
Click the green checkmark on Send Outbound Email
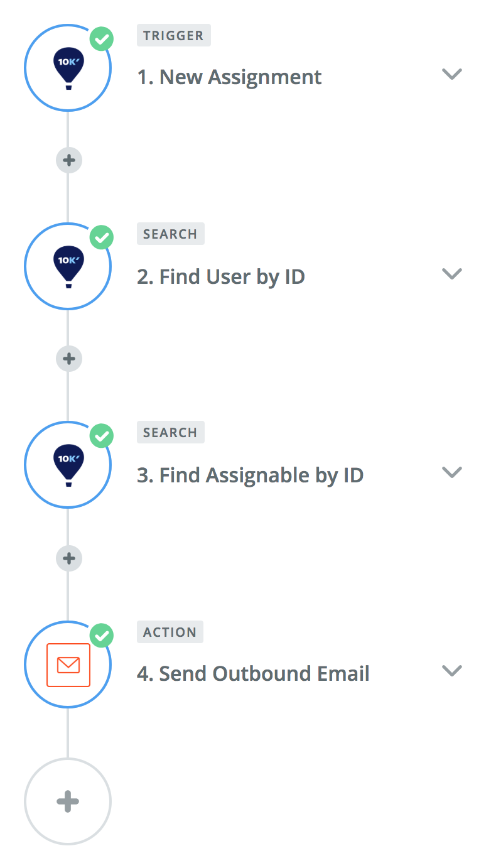coord(102,636)
